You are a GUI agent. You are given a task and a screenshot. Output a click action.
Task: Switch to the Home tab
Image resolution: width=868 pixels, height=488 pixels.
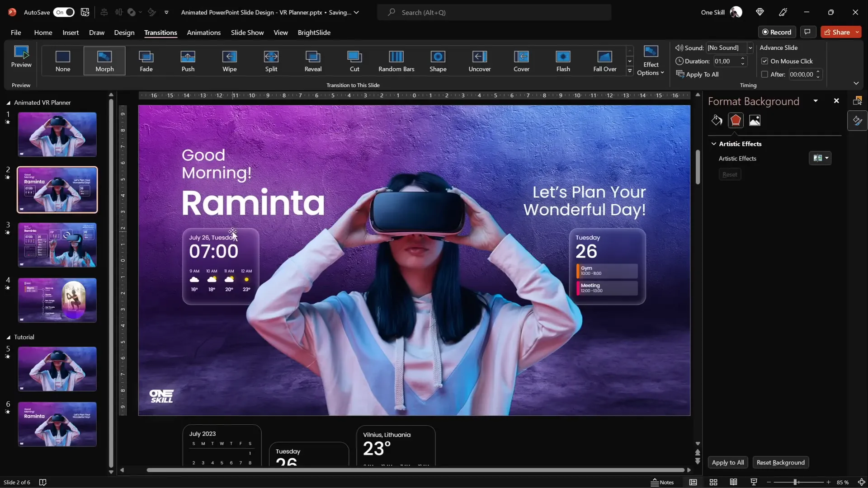[x=43, y=33]
